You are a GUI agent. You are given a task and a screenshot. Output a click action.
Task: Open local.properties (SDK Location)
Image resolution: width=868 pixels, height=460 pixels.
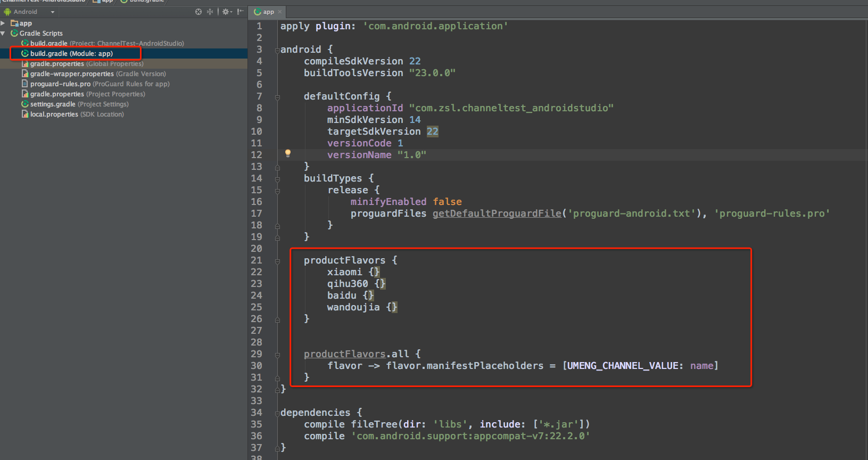click(x=72, y=114)
